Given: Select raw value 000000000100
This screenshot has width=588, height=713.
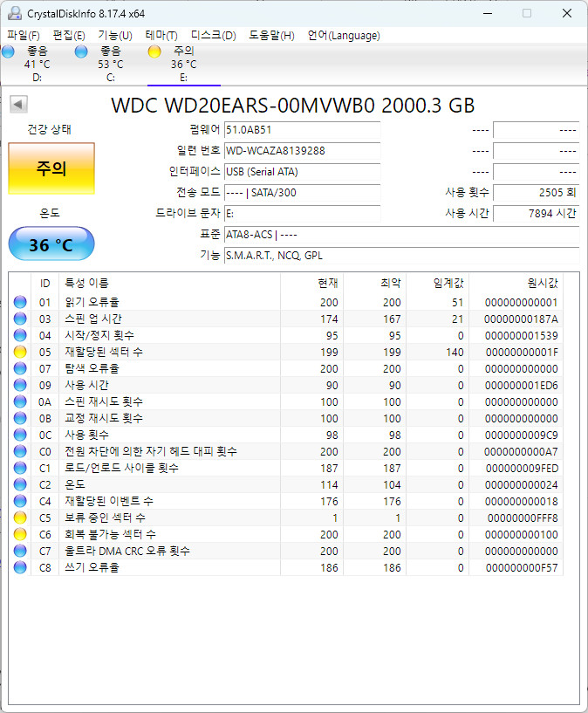Looking at the screenshot, I should (521, 534).
